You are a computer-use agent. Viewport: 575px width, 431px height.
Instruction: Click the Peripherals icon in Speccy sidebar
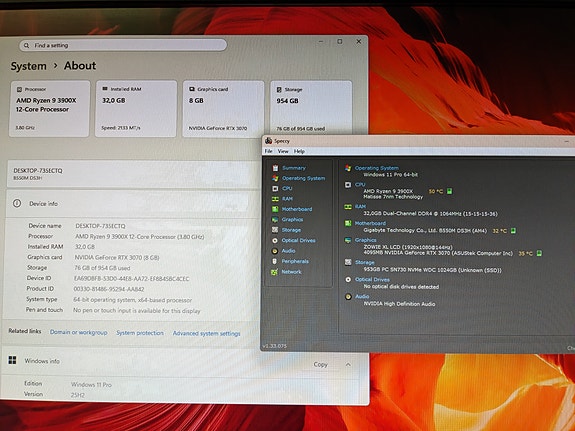[x=274, y=261]
